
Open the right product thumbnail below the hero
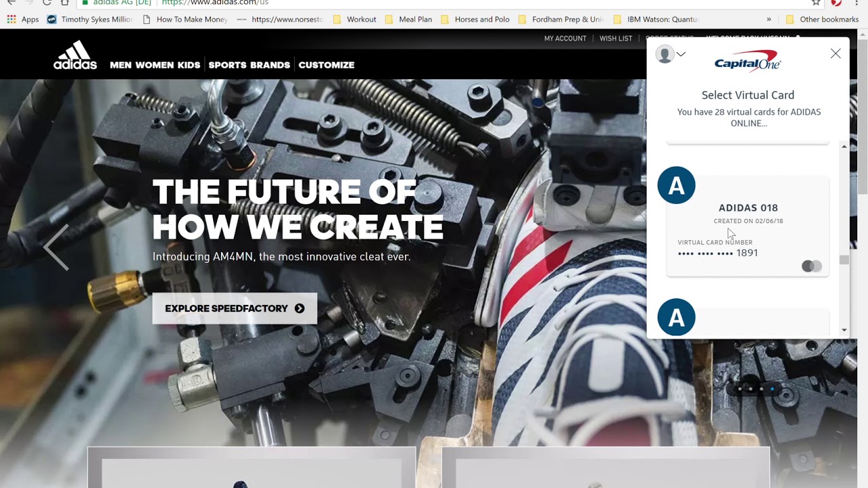tap(606, 468)
